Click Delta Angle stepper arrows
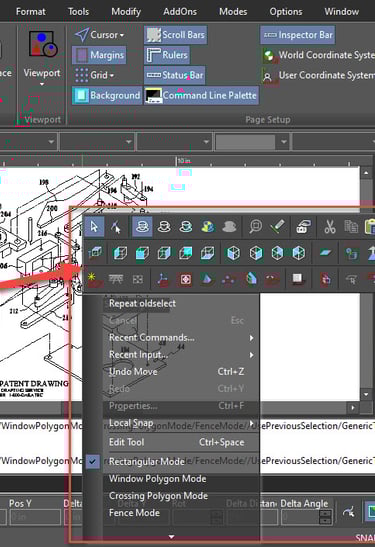The height and width of the screenshot is (547, 375). pos(325,517)
